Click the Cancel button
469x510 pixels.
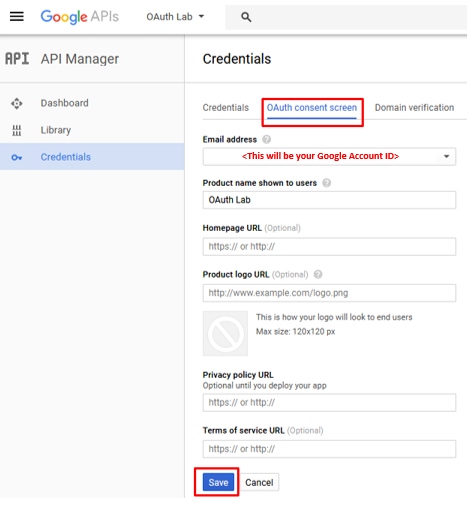259,482
